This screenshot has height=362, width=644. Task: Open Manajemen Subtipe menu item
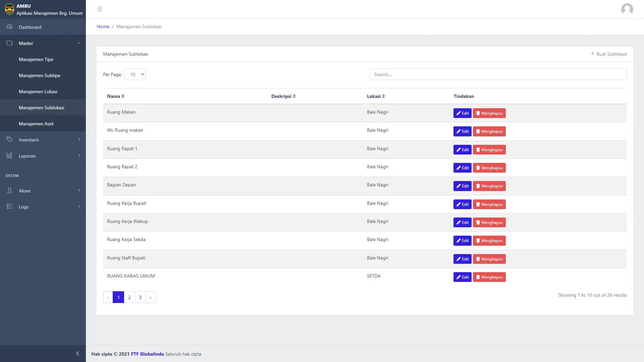pos(43,75)
